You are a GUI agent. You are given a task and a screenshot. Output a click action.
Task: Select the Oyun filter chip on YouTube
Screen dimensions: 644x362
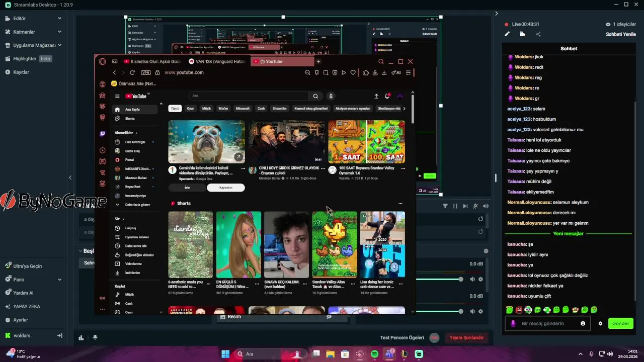[191, 109]
